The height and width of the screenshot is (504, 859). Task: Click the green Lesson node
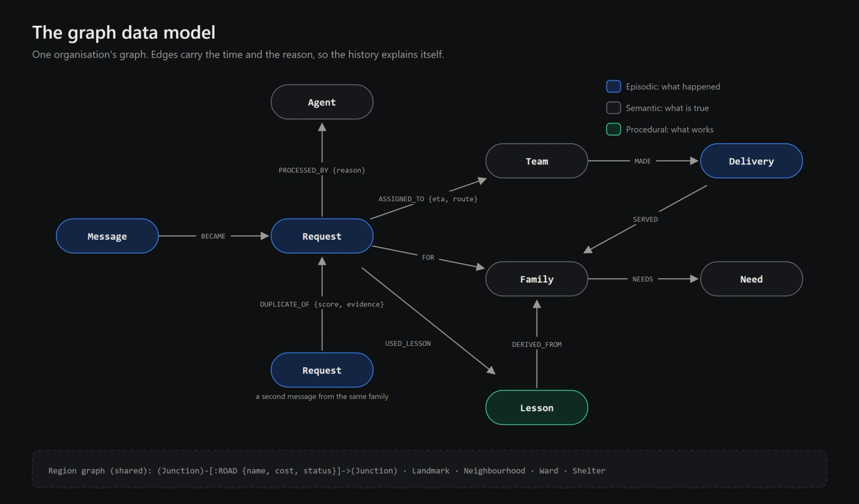(x=537, y=408)
